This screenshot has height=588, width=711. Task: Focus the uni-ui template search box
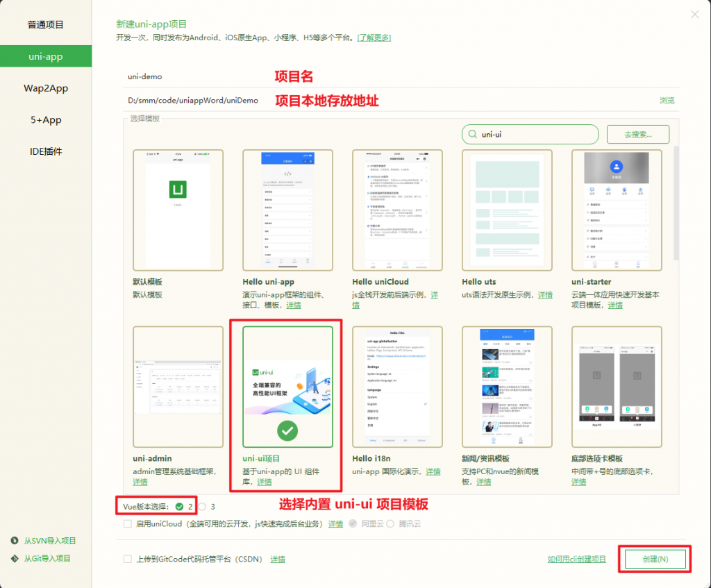coord(530,134)
